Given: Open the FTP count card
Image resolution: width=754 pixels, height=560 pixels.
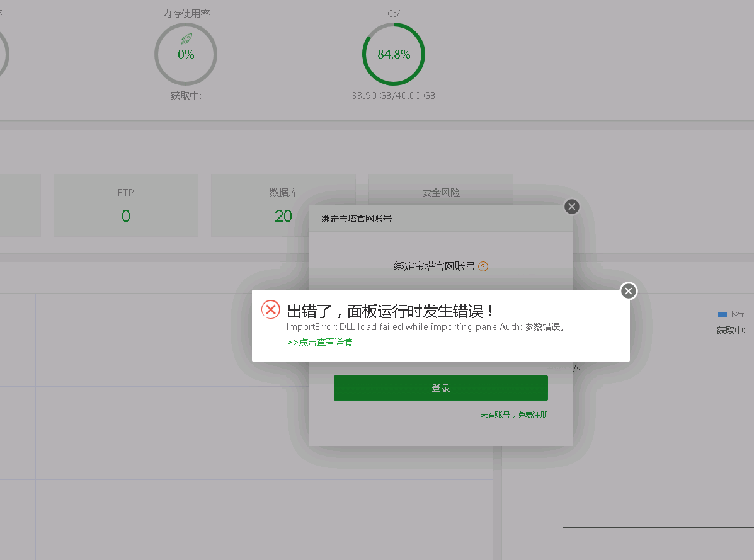Looking at the screenshot, I should coord(126,205).
